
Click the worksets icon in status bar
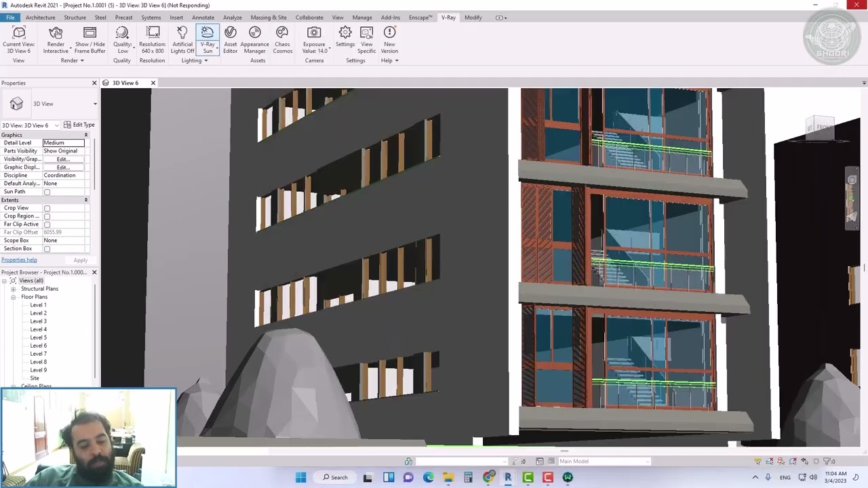408,461
